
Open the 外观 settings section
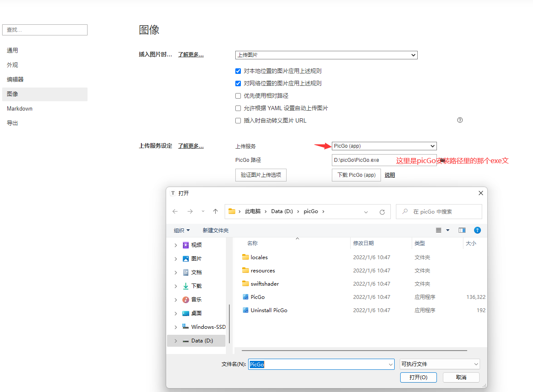point(45,65)
